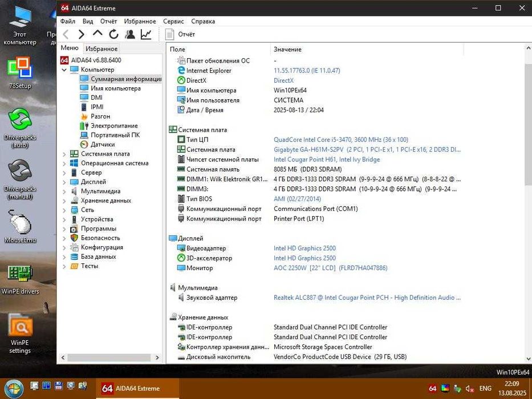This screenshot has width=532, height=399.
Task: Click the right arrow of the tree's horizontal scrollbar
Action: tap(157, 357)
